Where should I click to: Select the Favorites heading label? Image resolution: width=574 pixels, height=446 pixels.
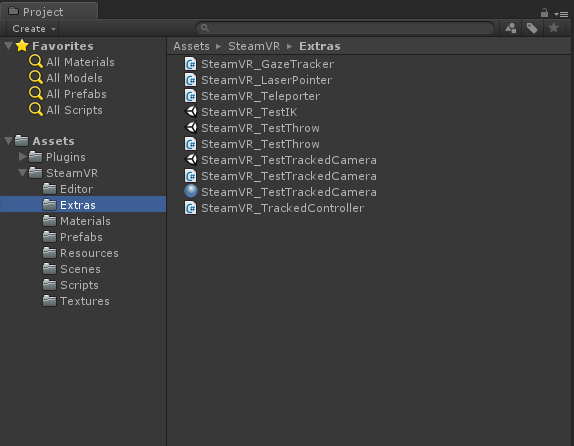pos(63,46)
